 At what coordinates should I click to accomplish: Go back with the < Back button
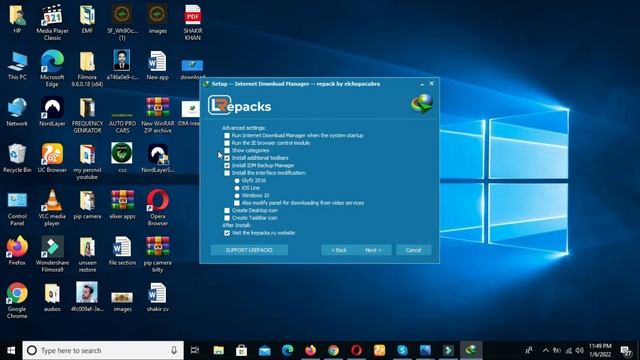click(x=339, y=250)
